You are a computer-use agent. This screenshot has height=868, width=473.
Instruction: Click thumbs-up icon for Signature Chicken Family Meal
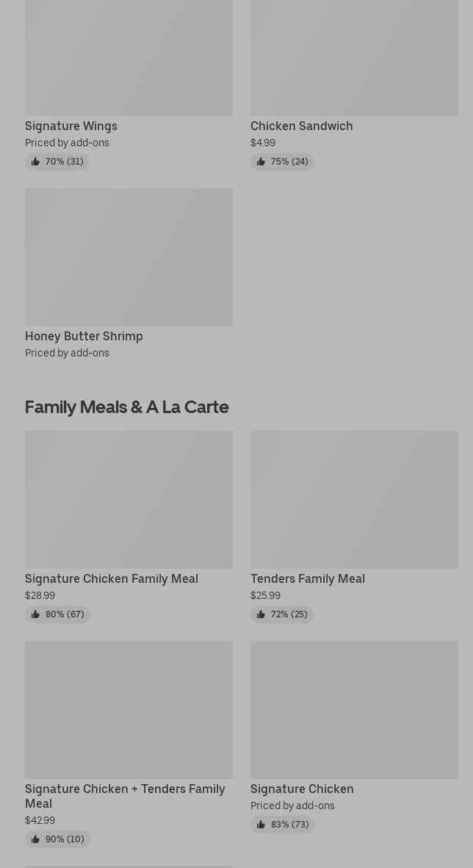(x=35, y=614)
